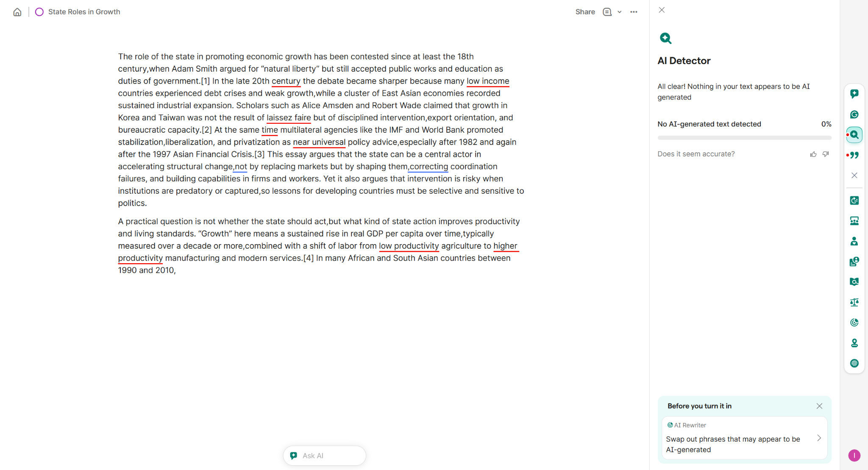The image size is (868, 470).
Task: Click the Share button
Action: click(x=585, y=12)
